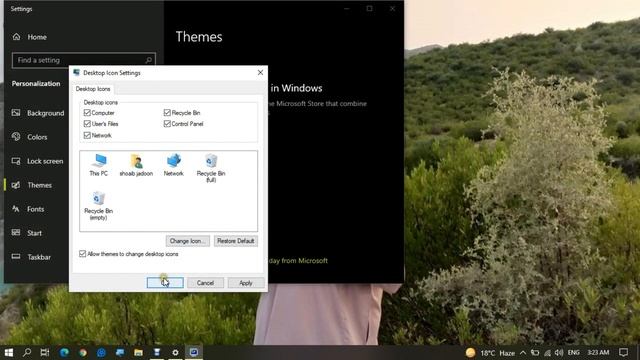Toggle the Recycle Bin checkbox
Image resolution: width=640 pixels, height=360 pixels.
167,112
